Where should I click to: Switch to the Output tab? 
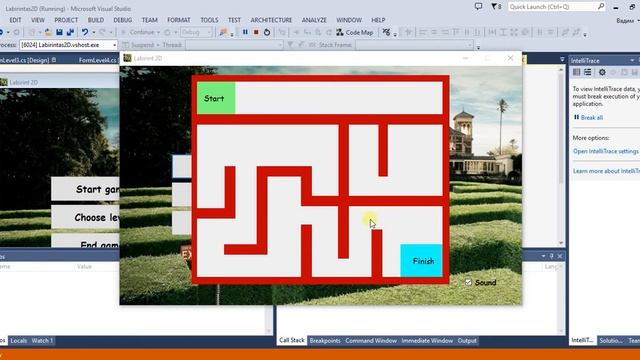[467, 340]
